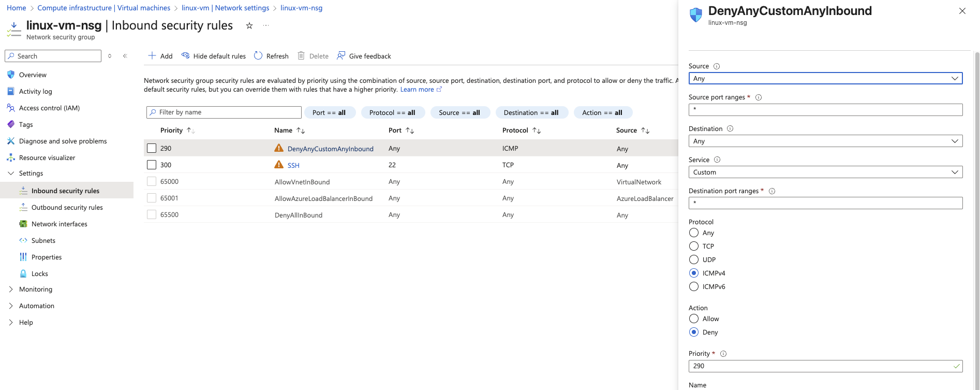Image resolution: width=980 pixels, height=390 pixels.
Task: Choose the Deny action radio button
Action: 694,332
